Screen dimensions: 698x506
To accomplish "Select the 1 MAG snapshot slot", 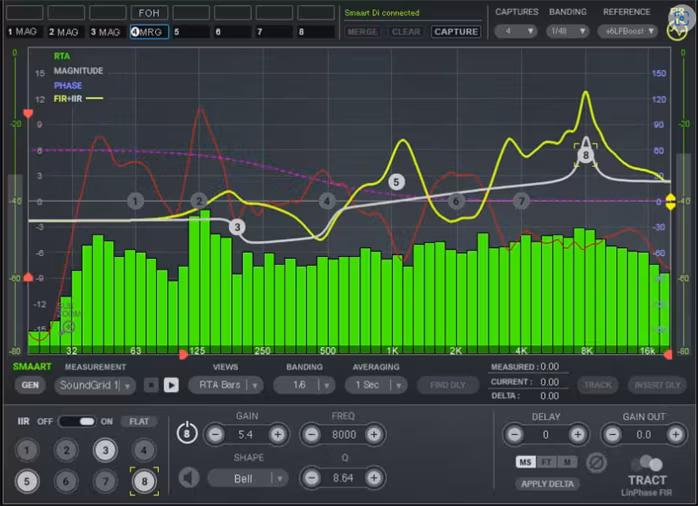I will 24,32.
